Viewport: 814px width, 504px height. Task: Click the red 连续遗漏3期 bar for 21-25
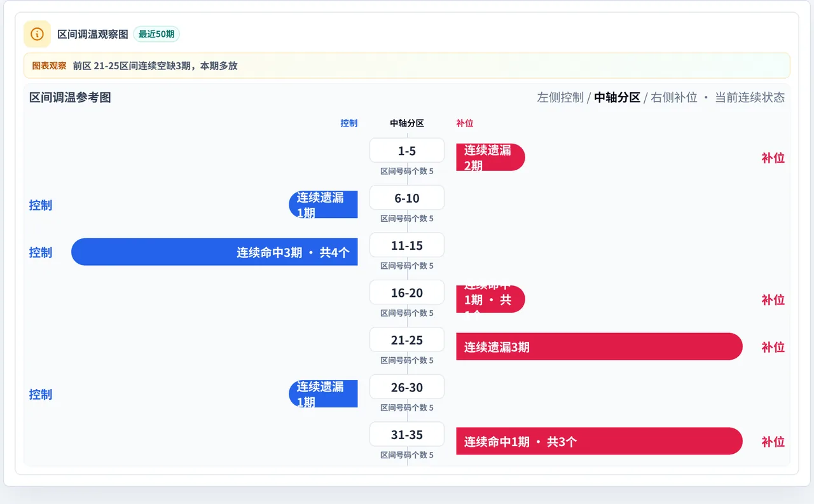pyautogui.click(x=599, y=346)
